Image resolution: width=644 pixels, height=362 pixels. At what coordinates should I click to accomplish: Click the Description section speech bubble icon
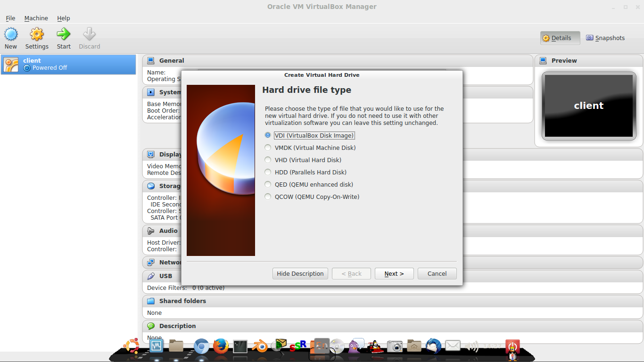point(151,326)
